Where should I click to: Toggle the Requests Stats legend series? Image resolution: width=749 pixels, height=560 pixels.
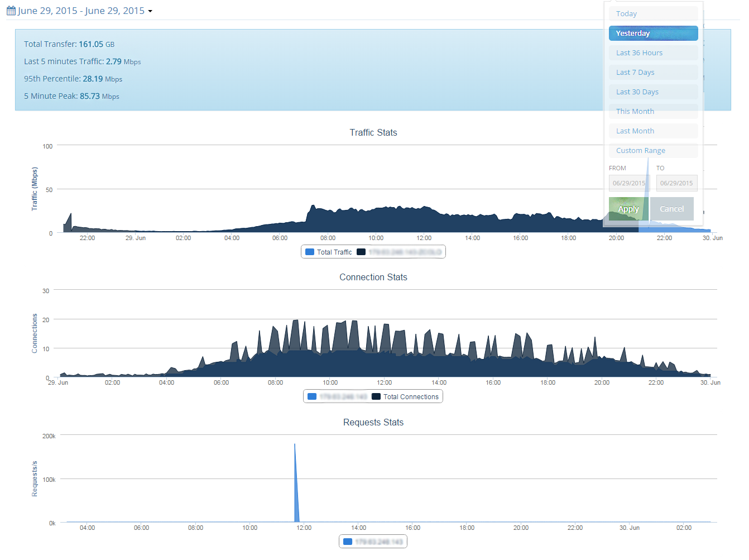tap(373, 542)
